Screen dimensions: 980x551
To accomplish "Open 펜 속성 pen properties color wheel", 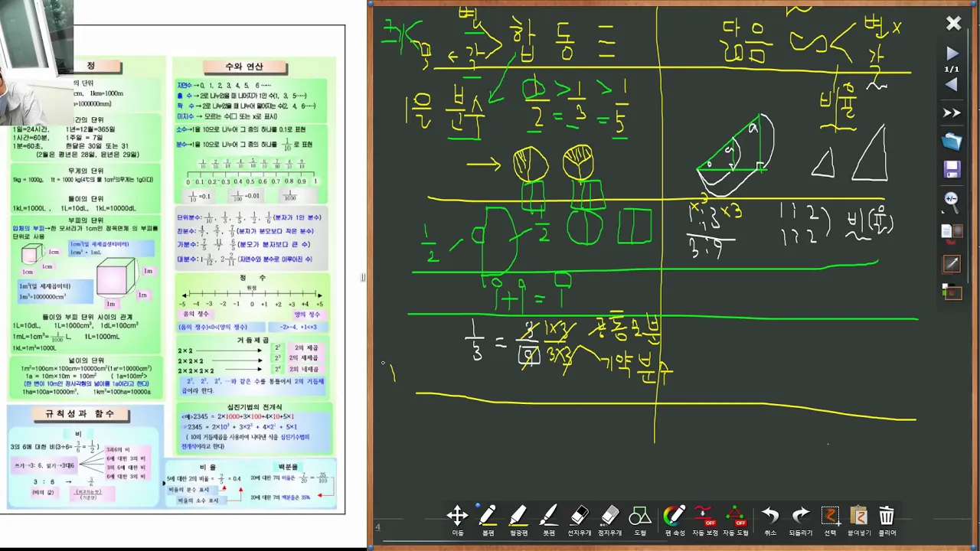I will pyautogui.click(x=675, y=520).
